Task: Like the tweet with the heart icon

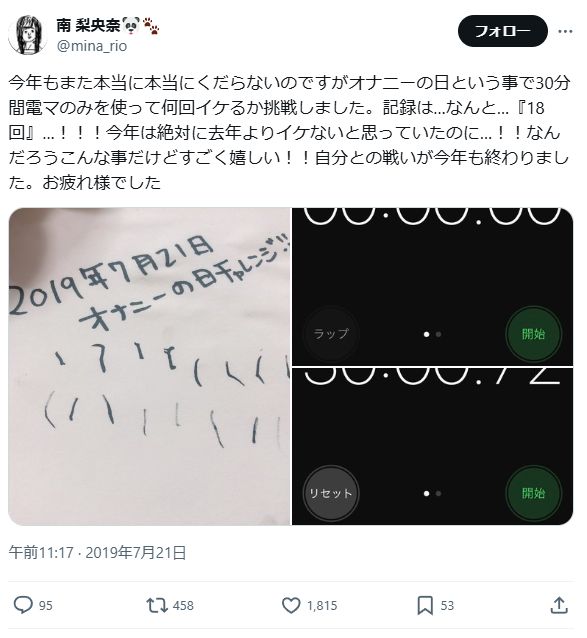Action: point(291,605)
